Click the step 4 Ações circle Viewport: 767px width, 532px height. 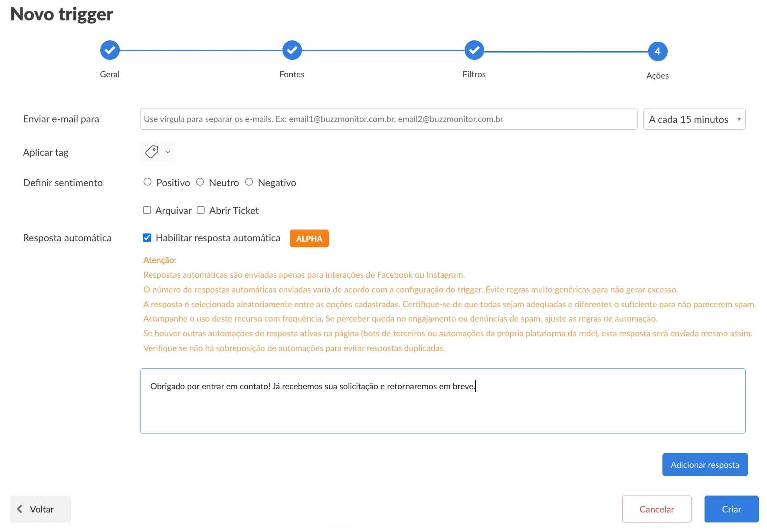pyautogui.click(x=657, y=52)
